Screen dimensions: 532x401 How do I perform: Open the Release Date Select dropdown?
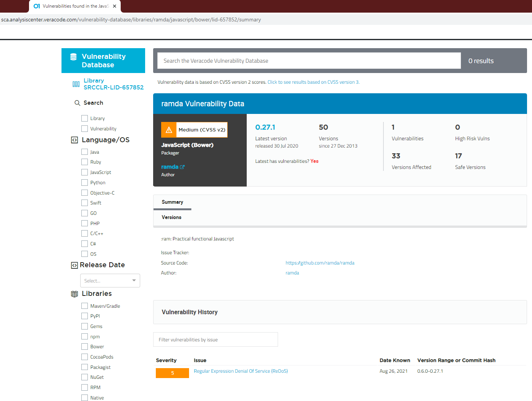110,281
